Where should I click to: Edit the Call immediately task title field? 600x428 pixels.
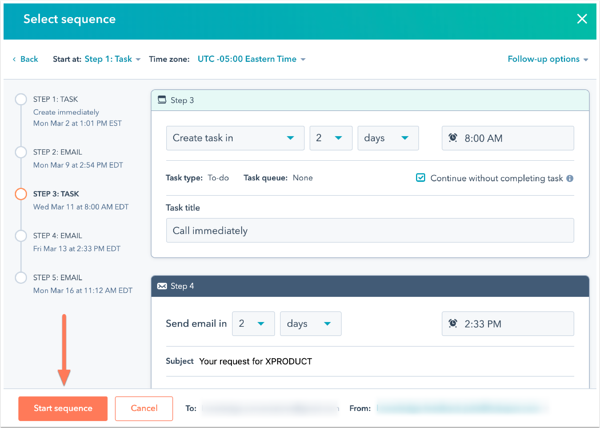pos(370,230)
